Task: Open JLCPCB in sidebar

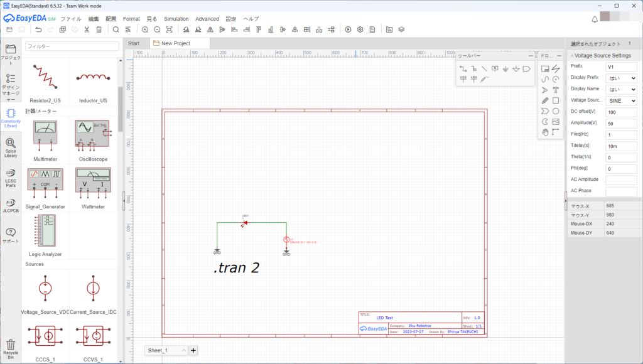Action: 11,206
